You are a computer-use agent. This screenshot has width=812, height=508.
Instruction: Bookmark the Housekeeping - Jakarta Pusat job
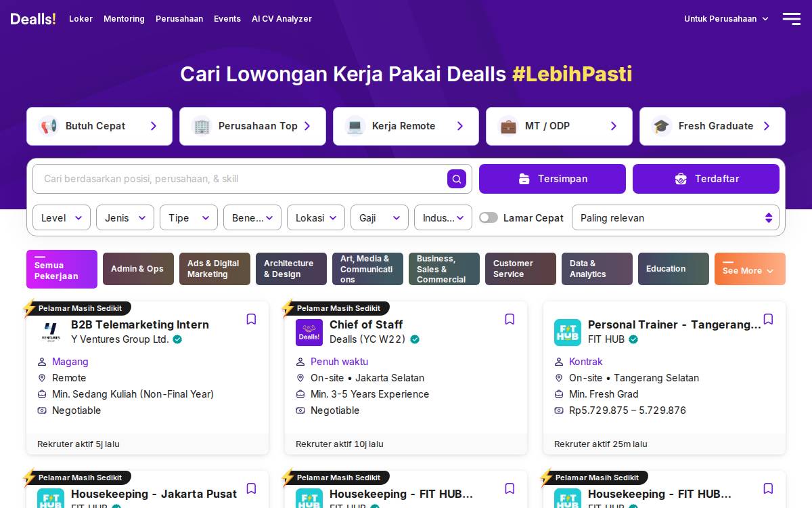[251, 488]
